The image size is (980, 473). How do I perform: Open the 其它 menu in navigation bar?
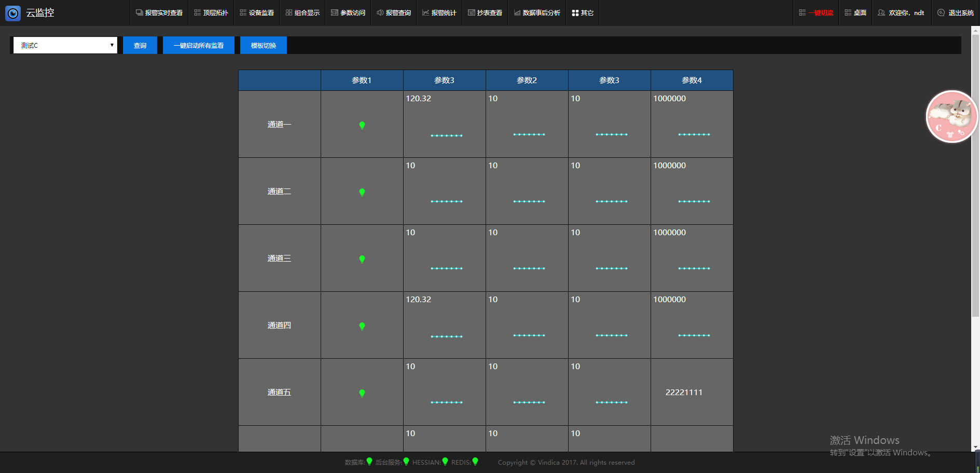(x=583, y=13)
